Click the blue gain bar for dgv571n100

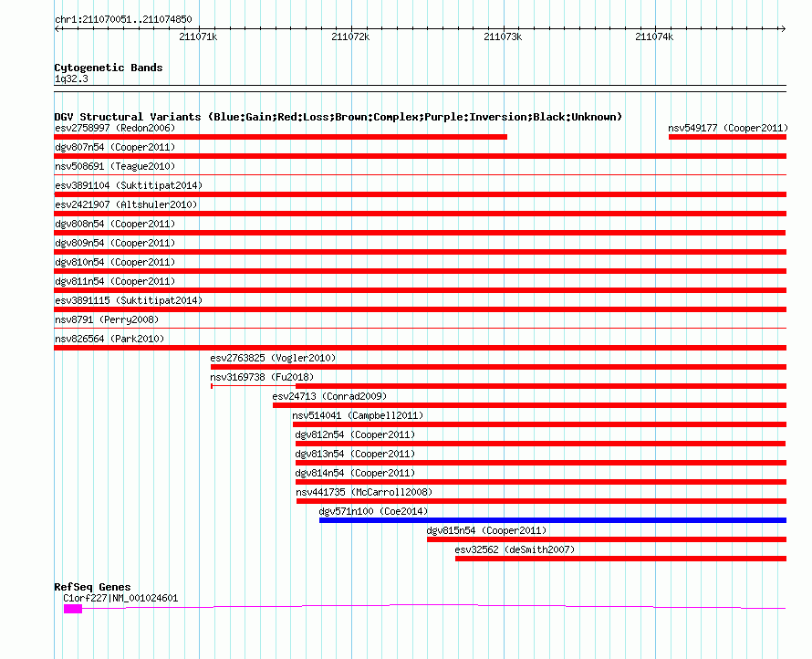[553, 520]
